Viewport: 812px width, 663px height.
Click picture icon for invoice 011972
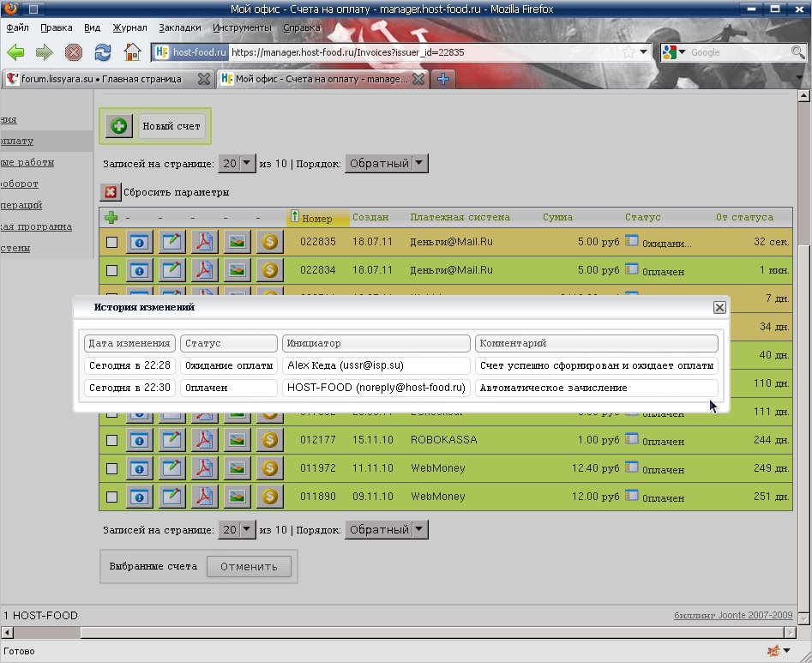pos(238,469)
